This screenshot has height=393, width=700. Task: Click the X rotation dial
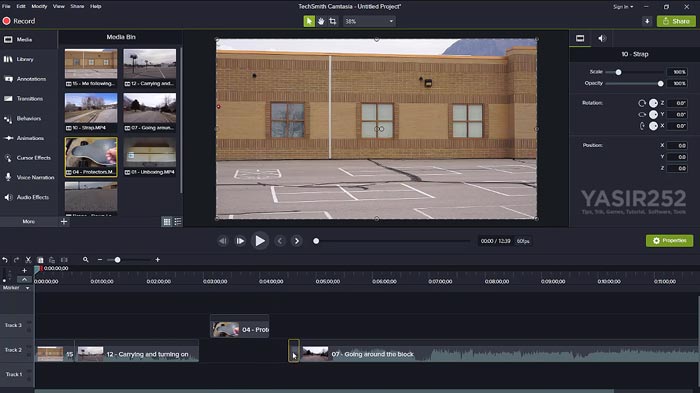coord(653,126)
